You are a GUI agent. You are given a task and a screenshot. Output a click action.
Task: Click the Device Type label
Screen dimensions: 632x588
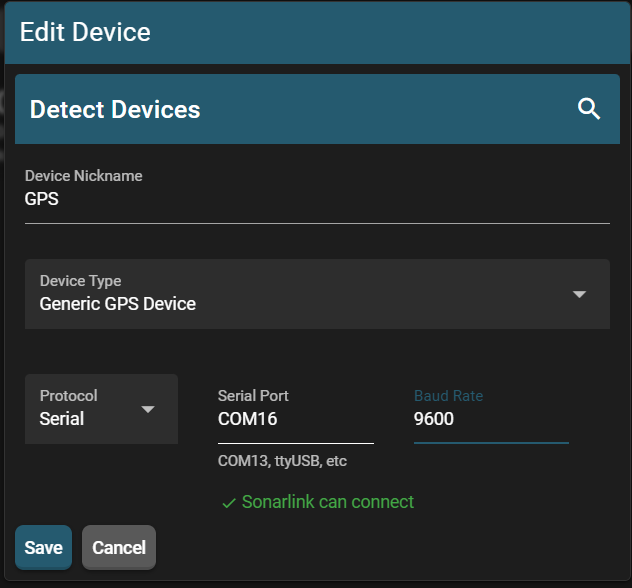80,281
